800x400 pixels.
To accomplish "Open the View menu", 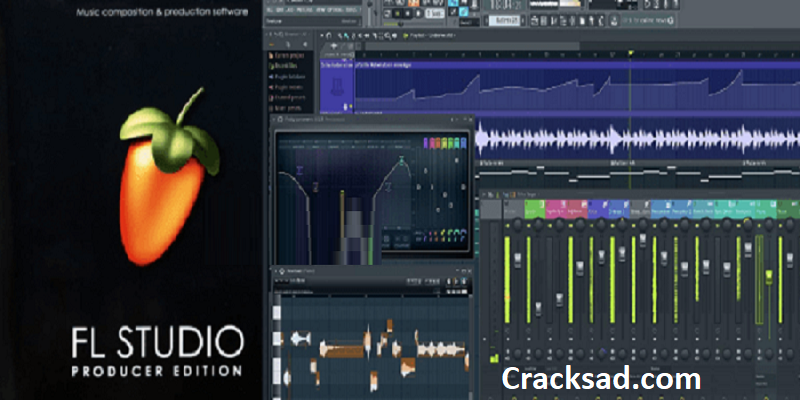I will 321,10.
